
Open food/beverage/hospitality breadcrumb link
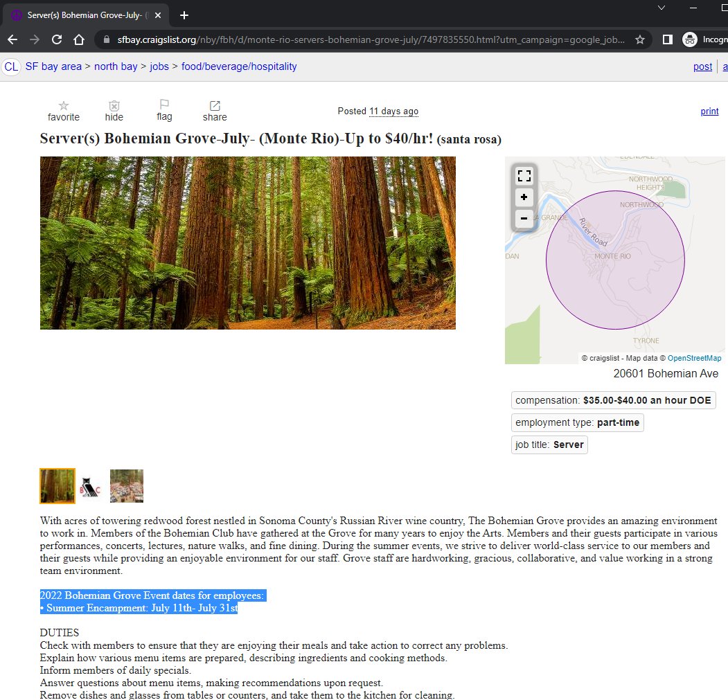point(239,67)
